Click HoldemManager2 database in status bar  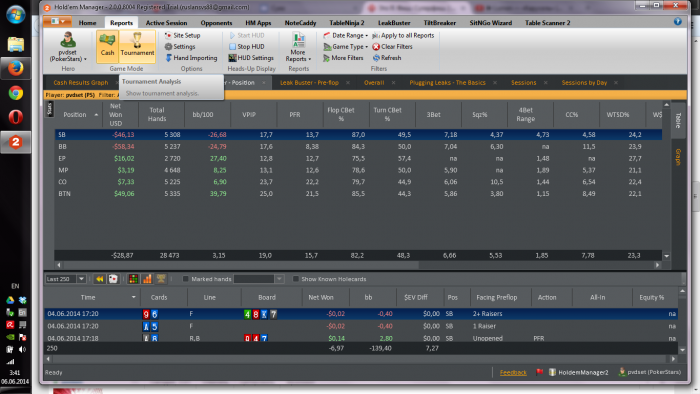579,372
